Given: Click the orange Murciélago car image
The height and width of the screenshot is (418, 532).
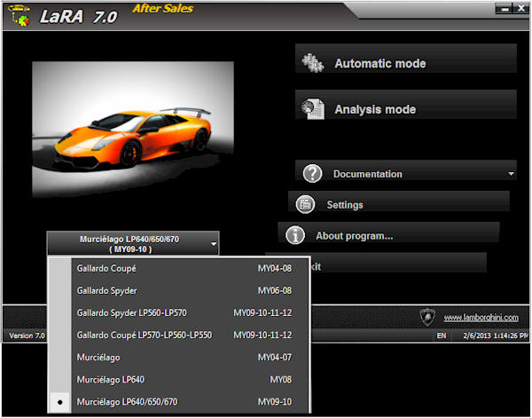Looking at the screenshot, I should pos(133,129).
